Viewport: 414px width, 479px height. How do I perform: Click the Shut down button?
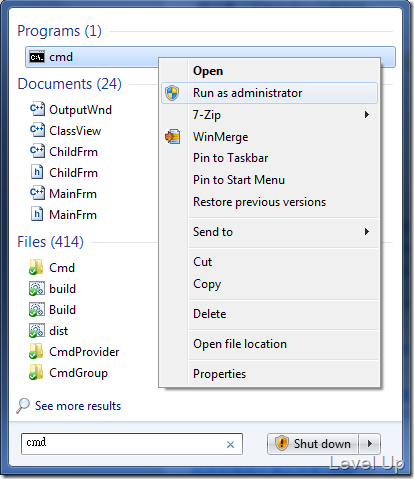click(x=313, y=444)
